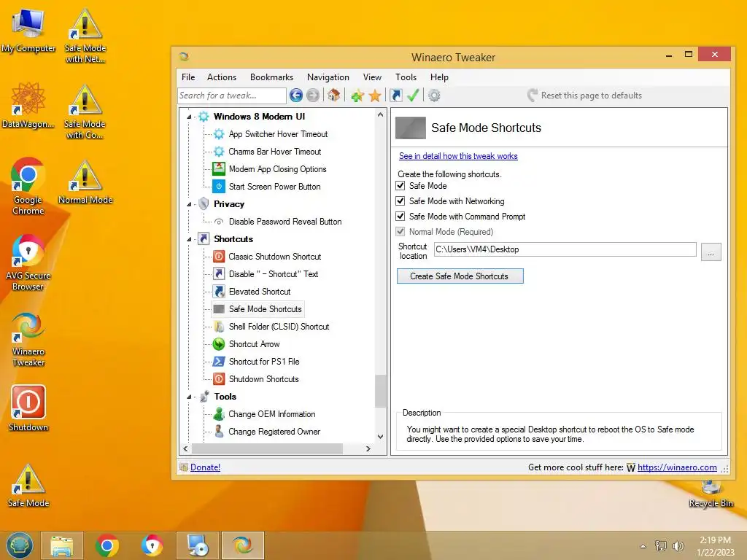Open the Tools menu
Viewport: 747px width, 560px height.
(406, 77)
